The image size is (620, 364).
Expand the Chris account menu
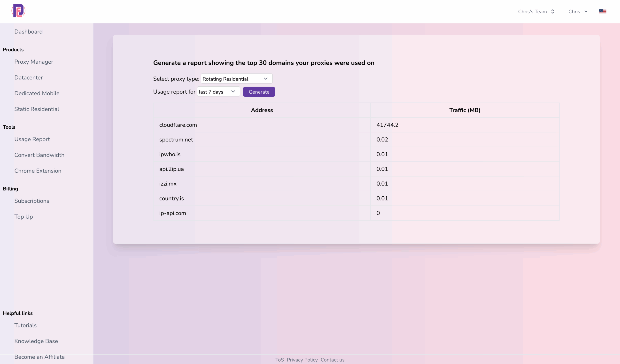click(578, 12)
